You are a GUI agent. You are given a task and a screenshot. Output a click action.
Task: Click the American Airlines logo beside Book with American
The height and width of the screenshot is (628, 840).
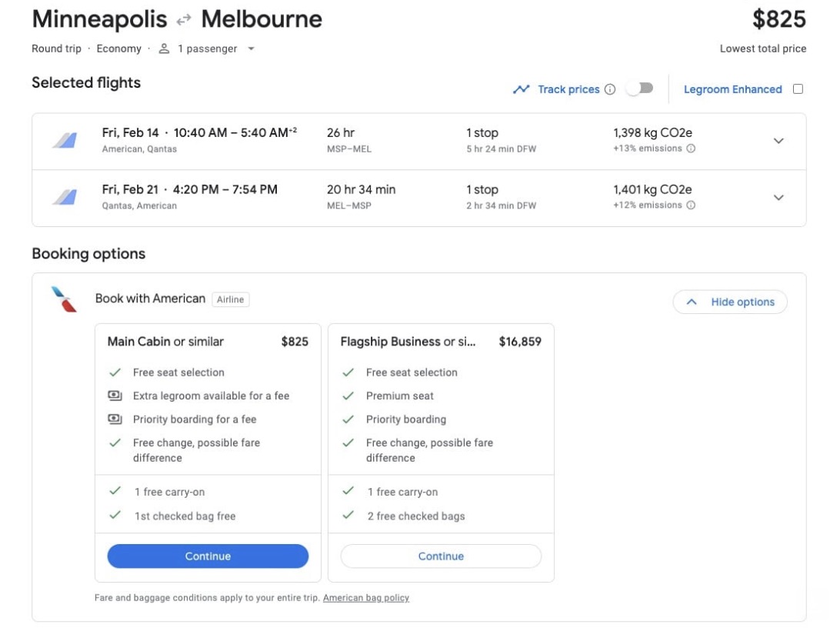point(64,299)
